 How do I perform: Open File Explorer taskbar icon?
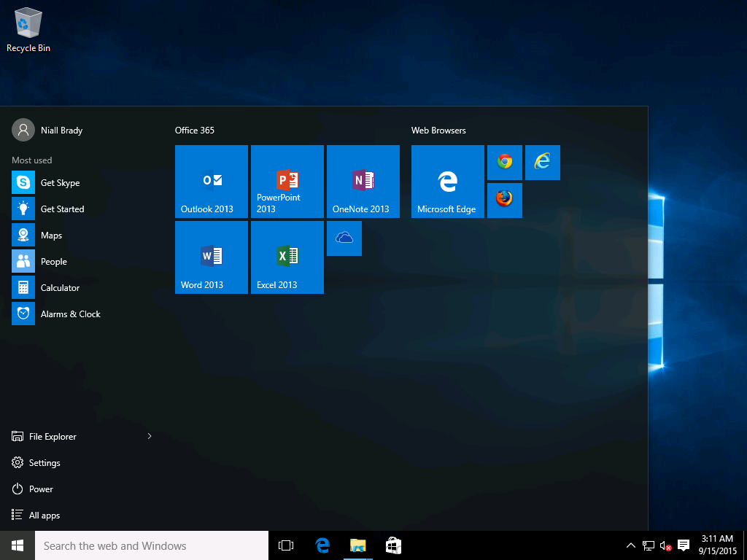click(x=357, y=545)
